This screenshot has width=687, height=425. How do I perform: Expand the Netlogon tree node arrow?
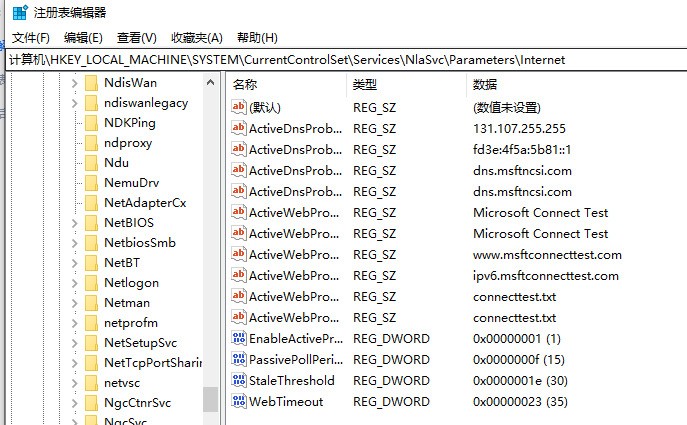tap(74, 283)
